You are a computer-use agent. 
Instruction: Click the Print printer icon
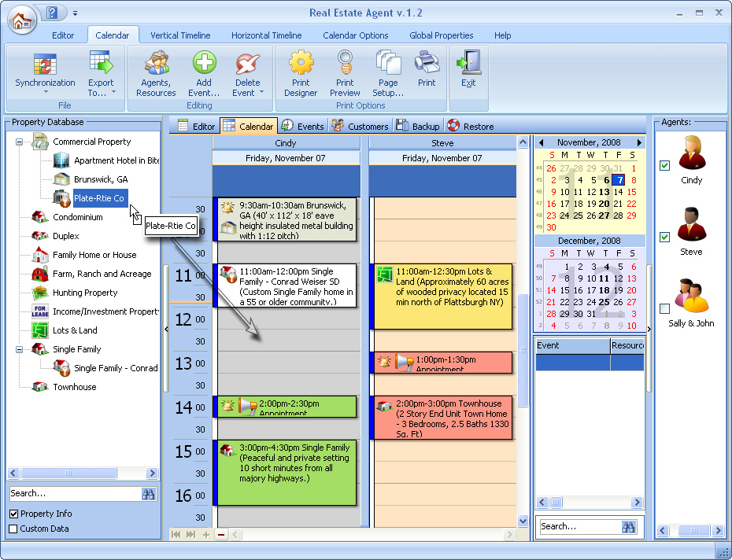point(427,63)
